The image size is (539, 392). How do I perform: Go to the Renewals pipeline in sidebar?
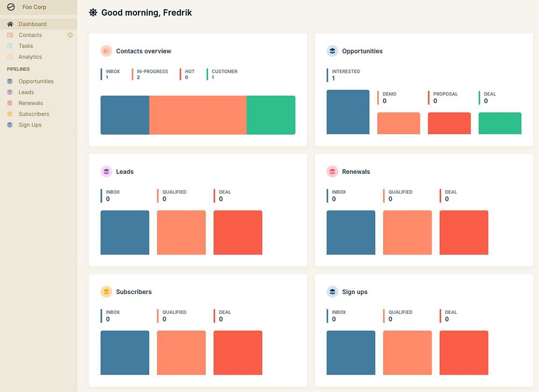(31, 103)
